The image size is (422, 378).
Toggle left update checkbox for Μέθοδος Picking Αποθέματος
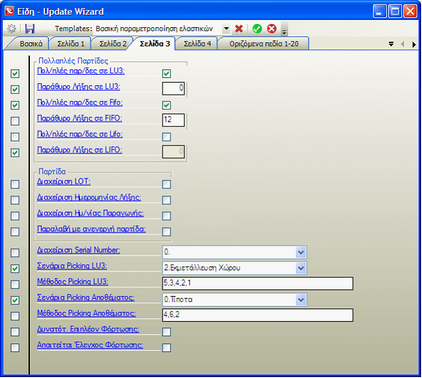[x=15, y=316]
